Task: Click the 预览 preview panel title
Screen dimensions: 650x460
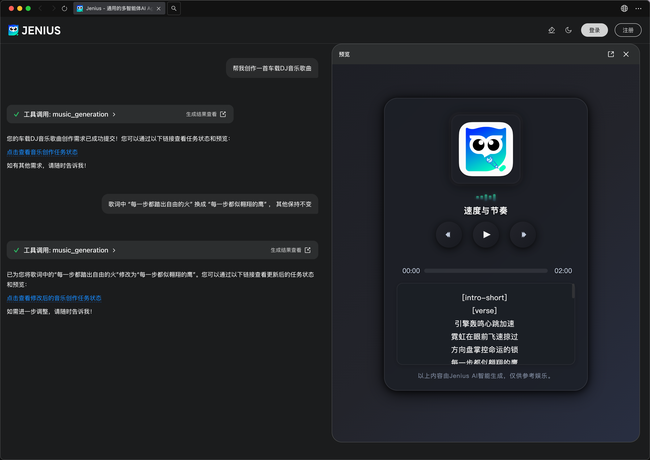Action: coord(344,54)
